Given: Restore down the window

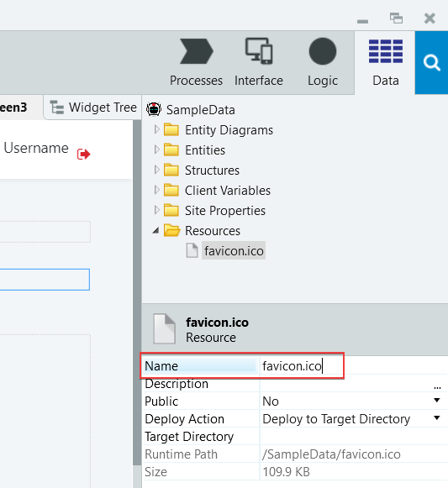Looking at the screenshot, I should (x=396, y=18).
